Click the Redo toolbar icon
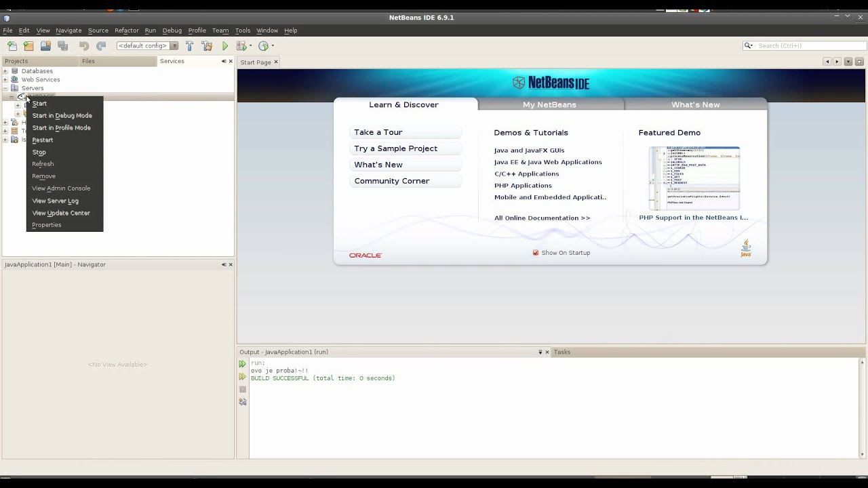The height and width of the screenshot is (488, 868). pos(101,46)
